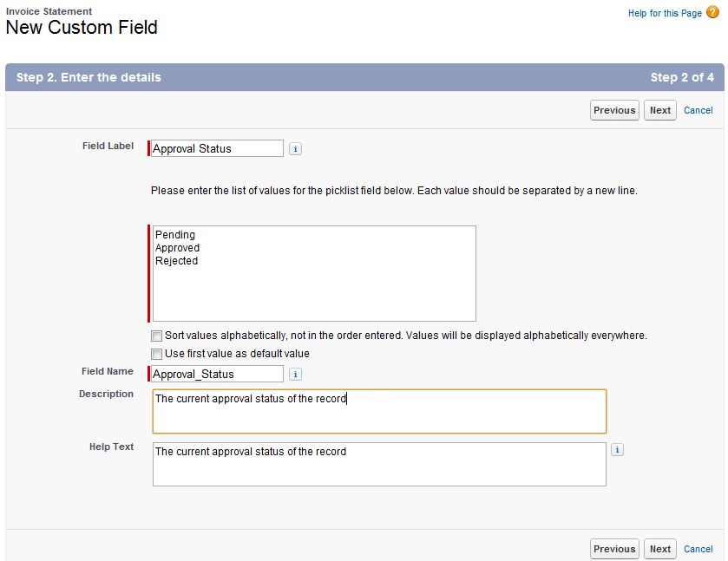The width and height of the screenshot is (728, 561).
Task: Click the Field Name input field
Action: pyautogui.click(x=215, y=374)
